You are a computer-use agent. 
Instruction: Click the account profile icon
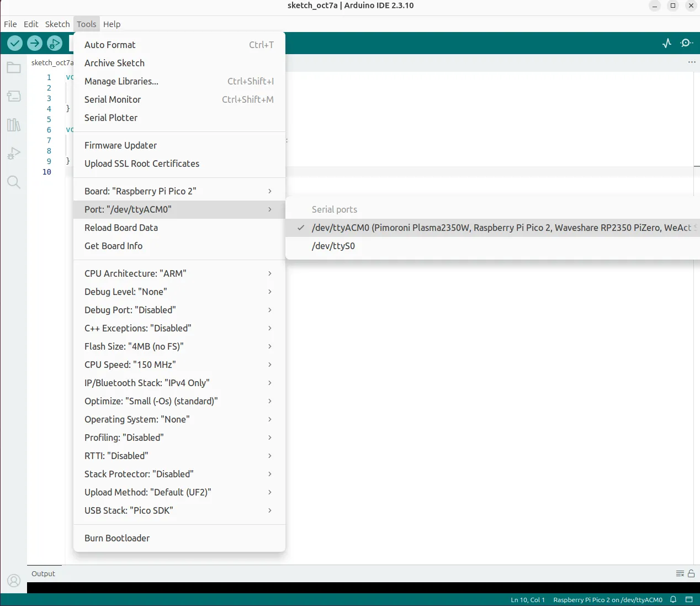pyautogui.click(x=14, y=581)
